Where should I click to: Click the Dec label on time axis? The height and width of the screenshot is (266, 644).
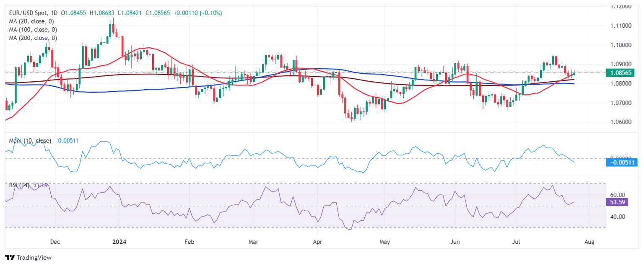click(x=55, y=242)
